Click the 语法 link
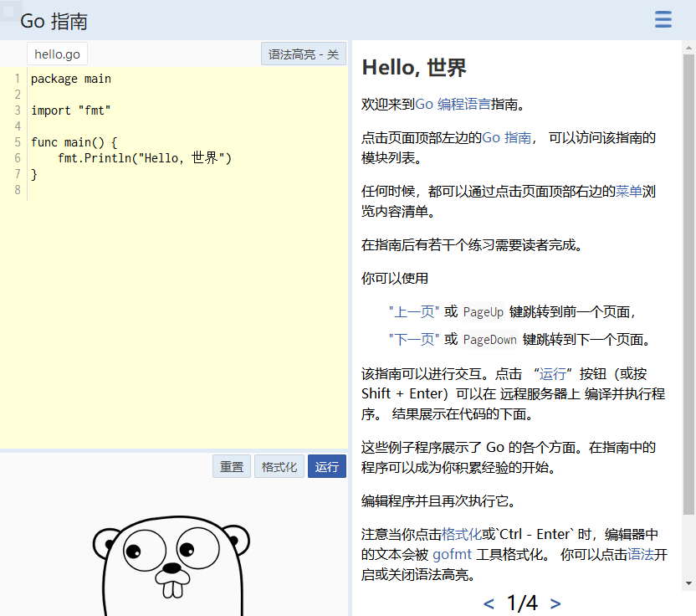The image size is (696, 616). (641, 554)
